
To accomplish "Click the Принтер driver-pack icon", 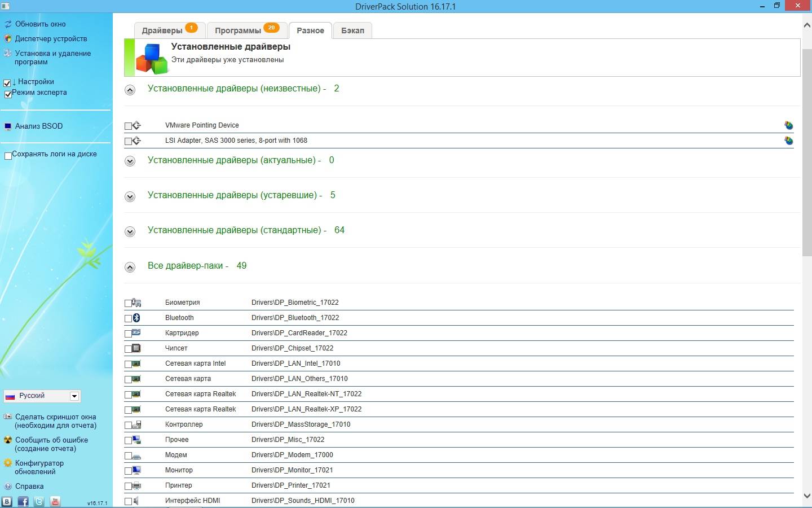I will 136,485.
